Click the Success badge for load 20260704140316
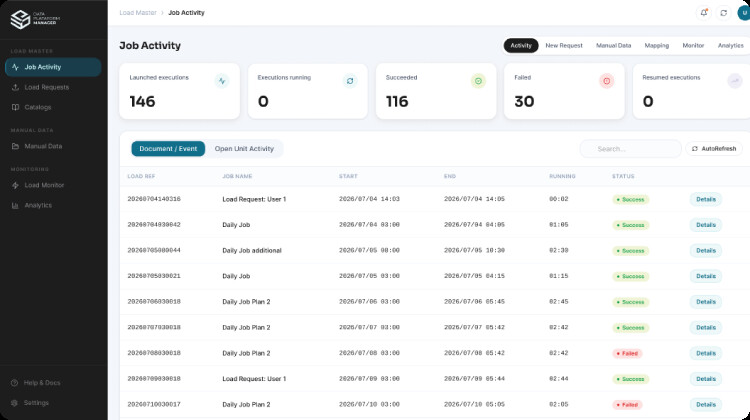This screenshot has width=750, height=420. (x=630, y=199)
